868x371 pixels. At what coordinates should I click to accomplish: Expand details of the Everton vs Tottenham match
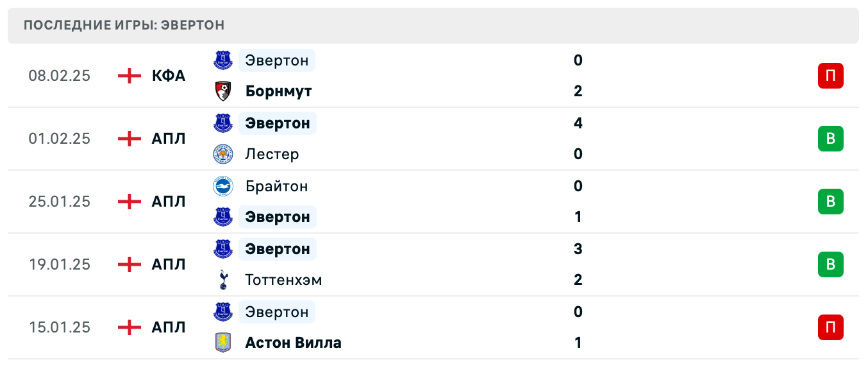(449, 264)
